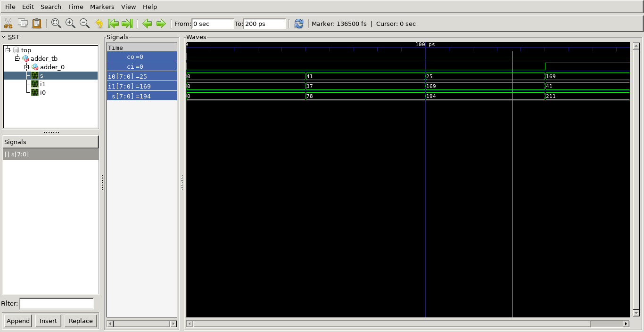
Task: Click the signals pane scrollbar right arrow
Action: (173, 324)
